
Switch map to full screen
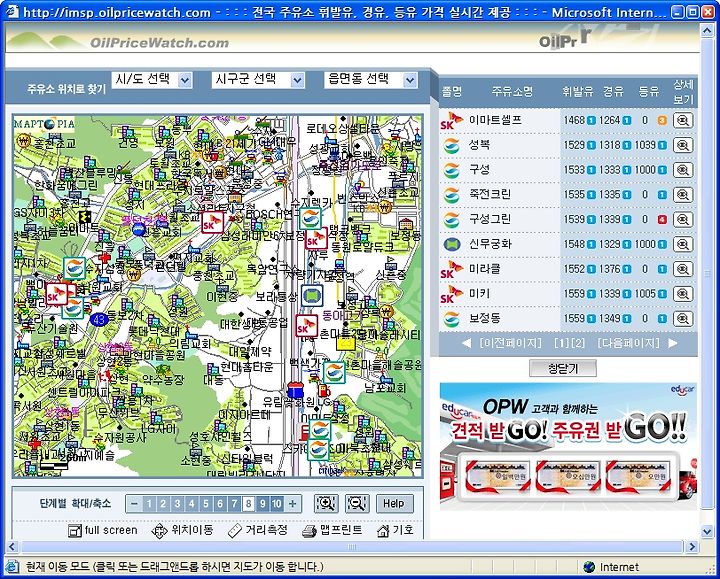click(x=103, y=530)
